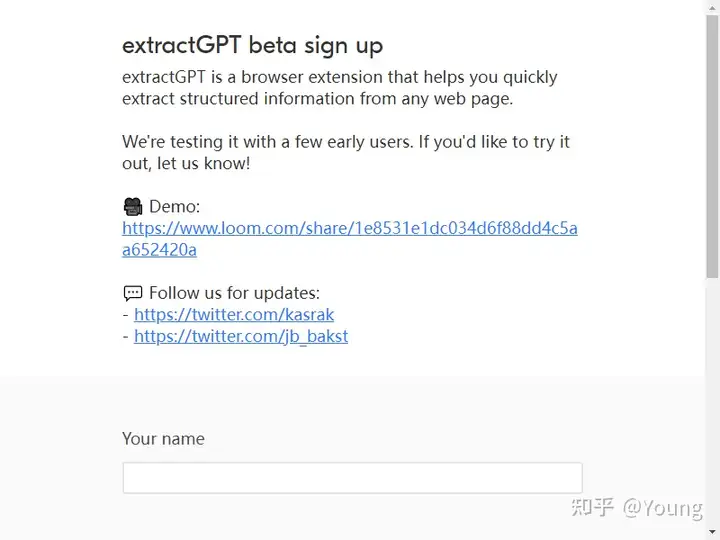This screenshot has width=720, height=540.
Task: Click the speech bubble emoji before Follow us
Action: point(133,293)
